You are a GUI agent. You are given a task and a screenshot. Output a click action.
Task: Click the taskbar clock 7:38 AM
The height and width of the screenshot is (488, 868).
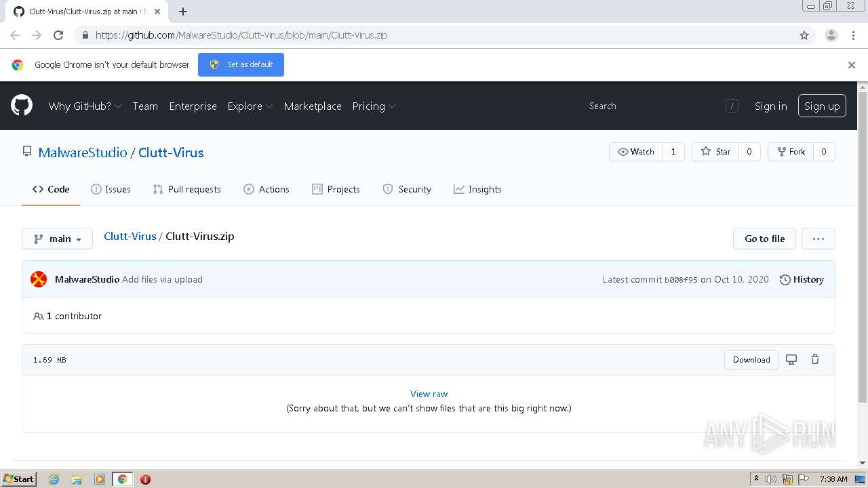point(833,479)
